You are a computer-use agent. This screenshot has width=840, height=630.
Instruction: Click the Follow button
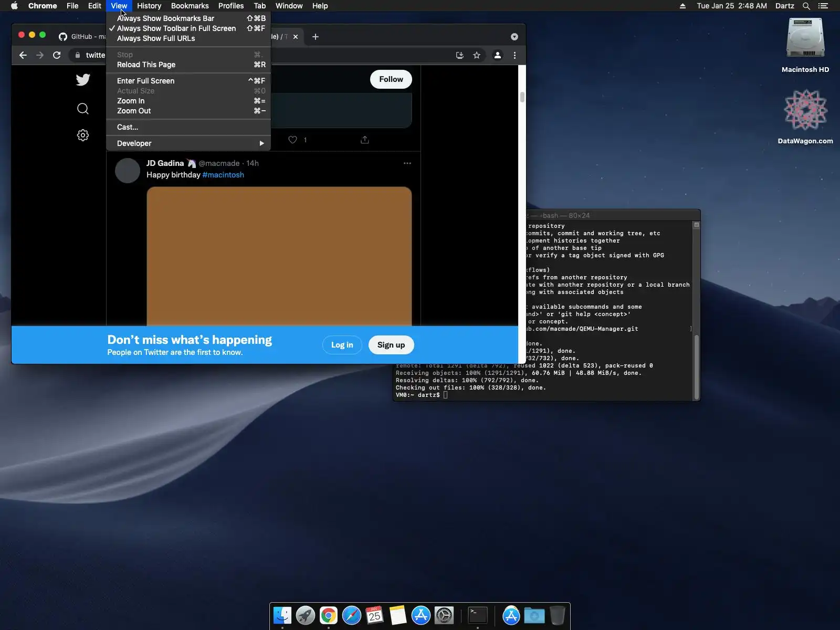(391, 79)
